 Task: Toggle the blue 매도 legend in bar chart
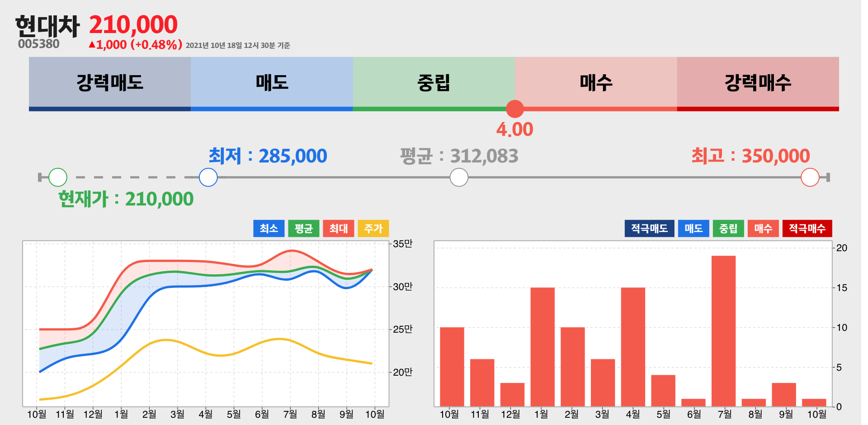[693, 229]
